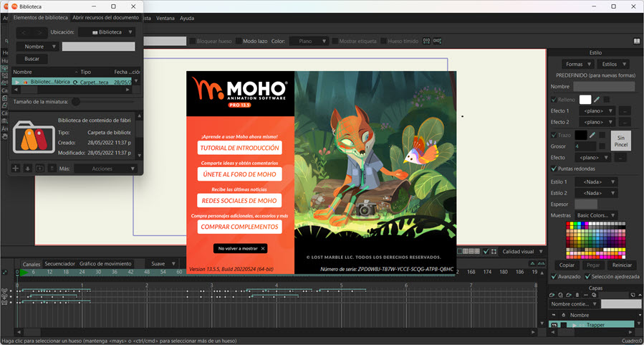
Task: Open the Acciones dropdown in Biblioteca
Action: click(x=105, y=169)
